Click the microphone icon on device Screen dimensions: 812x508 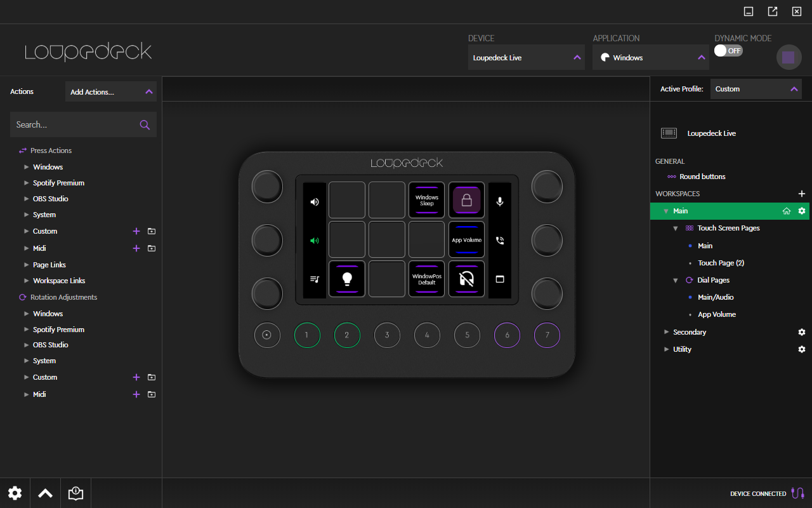coord(500,201)
